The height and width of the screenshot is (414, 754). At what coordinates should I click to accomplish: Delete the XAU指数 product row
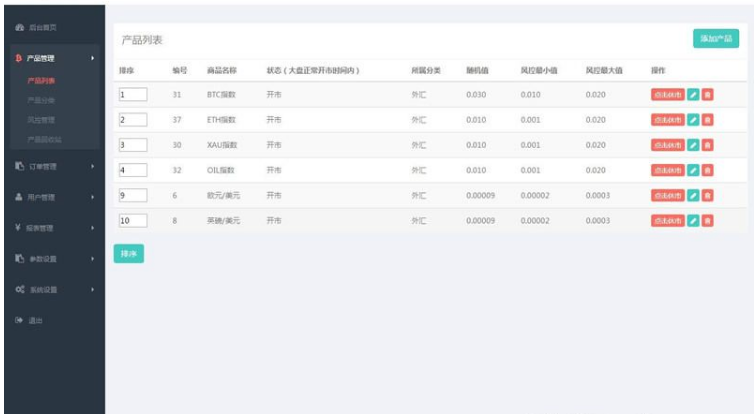pos(707,145)
